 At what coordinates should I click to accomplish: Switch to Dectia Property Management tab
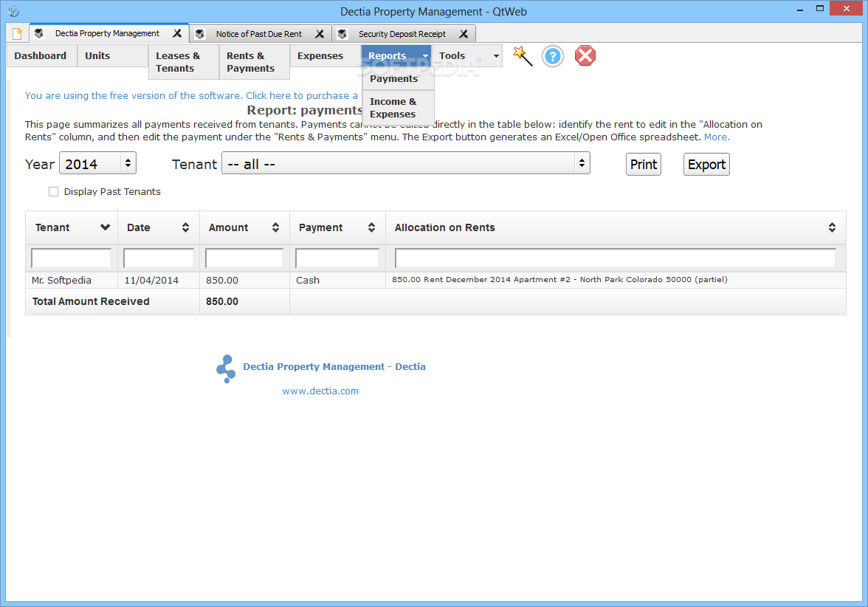pyautogui.click(x=108, y=33)
